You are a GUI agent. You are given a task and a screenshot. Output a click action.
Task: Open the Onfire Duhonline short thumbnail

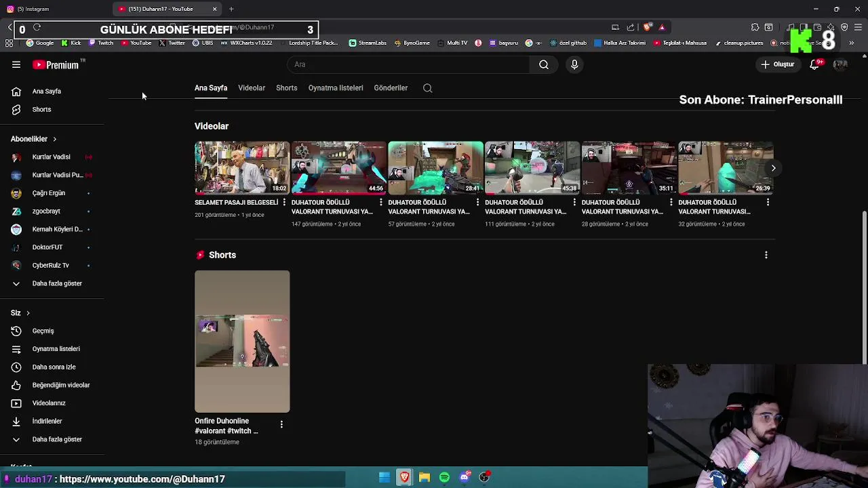242,342
